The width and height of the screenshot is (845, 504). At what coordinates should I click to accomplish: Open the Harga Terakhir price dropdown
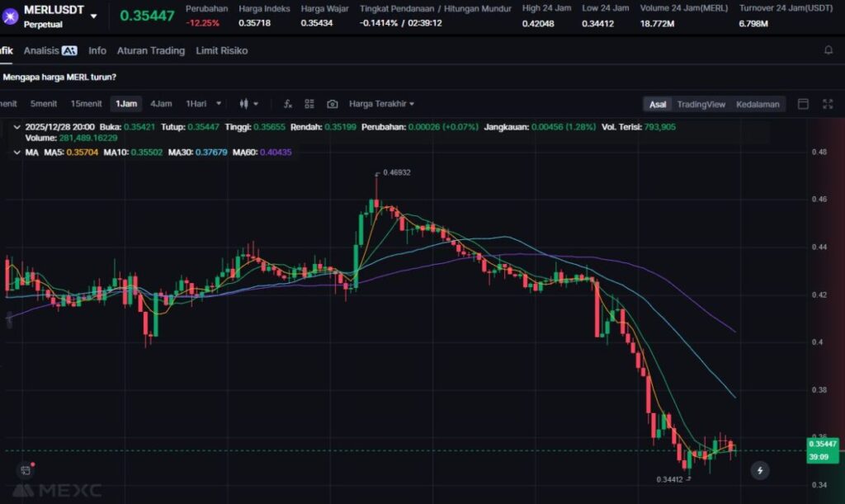coord(381,104)
